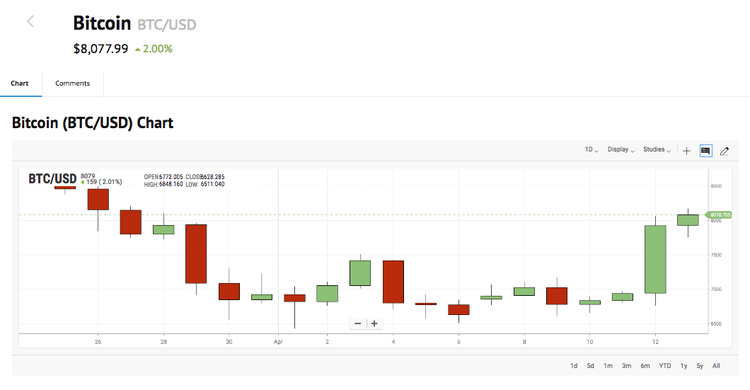Click the BTC/USD chart symbol label

52,179
